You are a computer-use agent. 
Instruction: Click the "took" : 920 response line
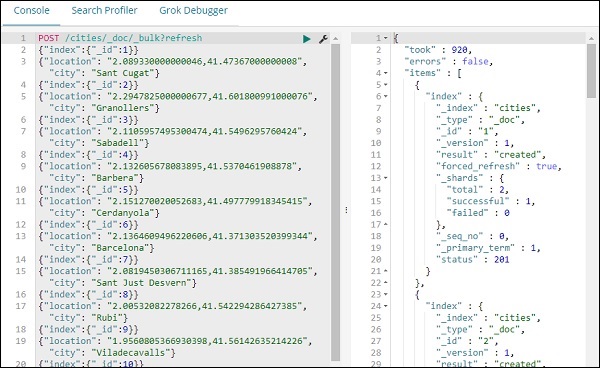(x=438, y=50)
